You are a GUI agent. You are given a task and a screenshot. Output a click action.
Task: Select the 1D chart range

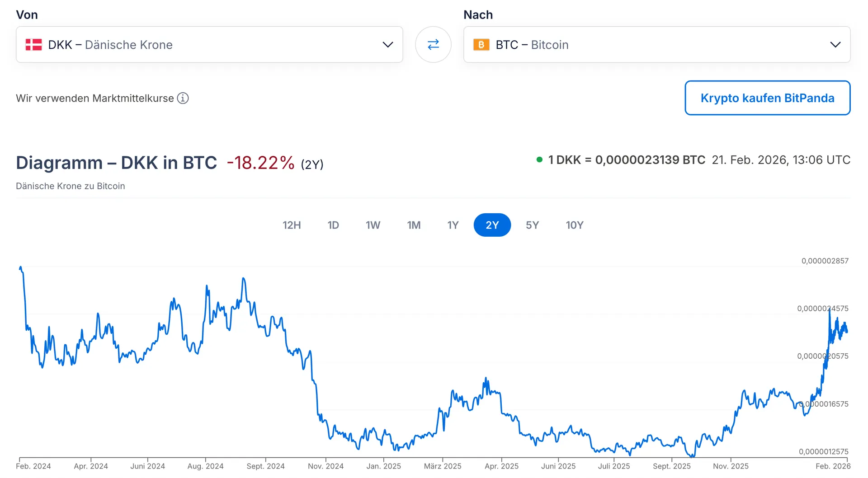coord(333,225)
